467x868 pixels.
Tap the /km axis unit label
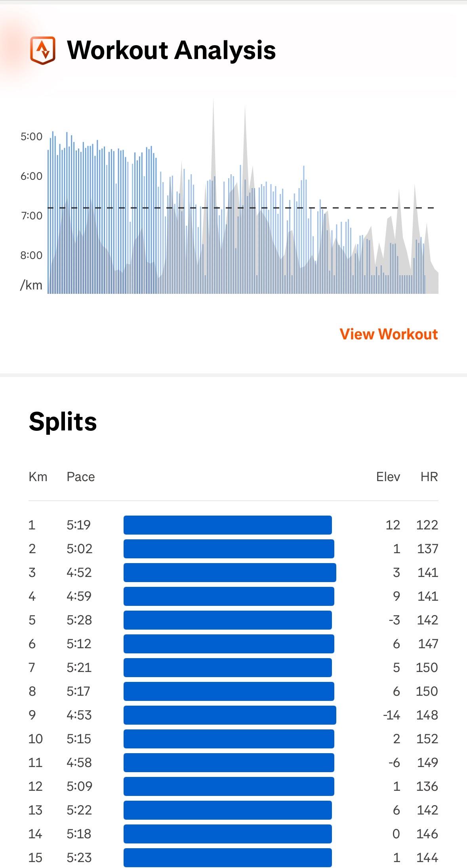pos(31,285)
